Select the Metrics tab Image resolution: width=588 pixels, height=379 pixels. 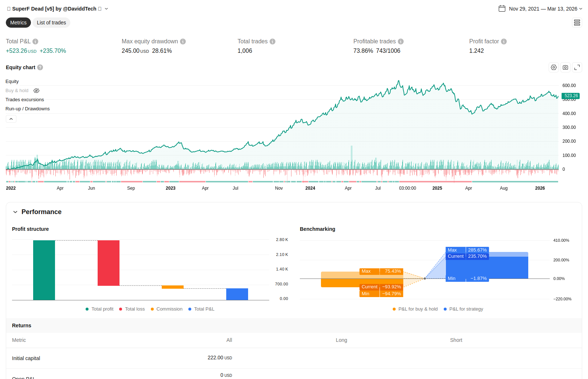(x=18, y=23)
